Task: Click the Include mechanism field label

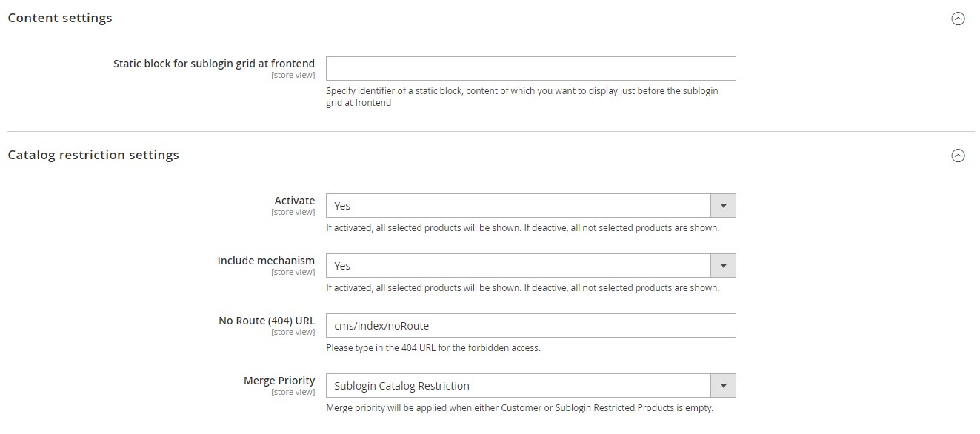Action: (266, 261)
